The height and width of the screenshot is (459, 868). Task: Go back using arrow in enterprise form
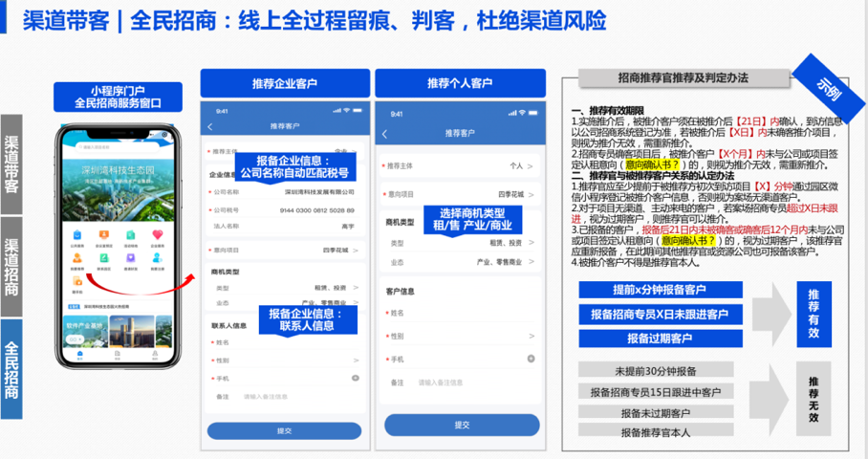pos(211,126)
